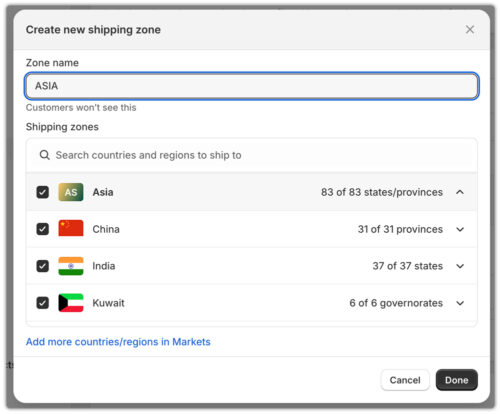Uncheck the China checkbox
Screen dimensions: 500x414
coord(42,229)
